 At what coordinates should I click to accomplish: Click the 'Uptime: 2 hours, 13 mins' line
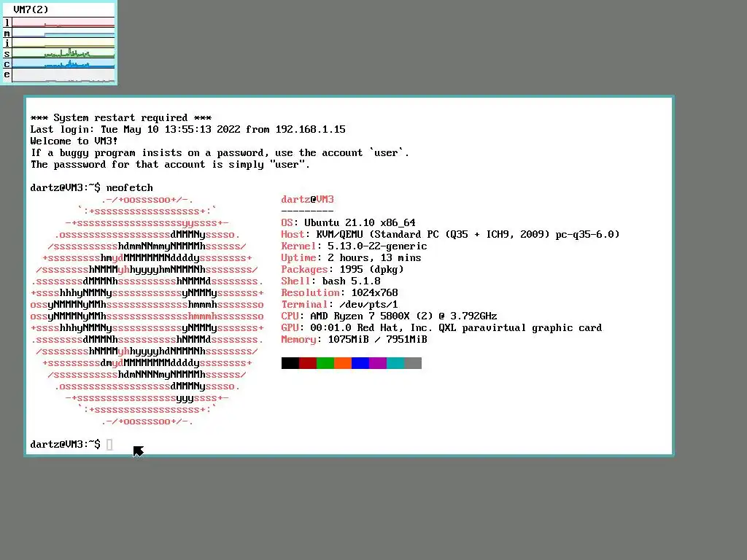(351, 257)
